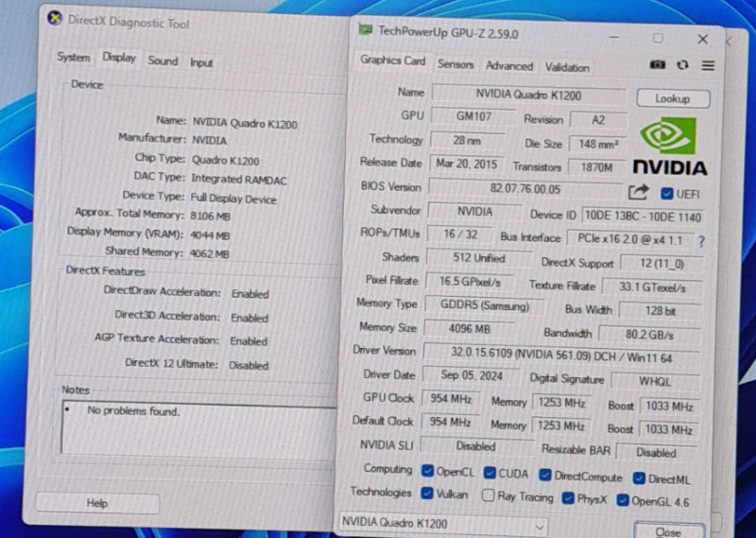Viewport: 756px width, 538px height.
Task: Click the Release Date Mar 20, 2015 field
Action: [466, 165]
